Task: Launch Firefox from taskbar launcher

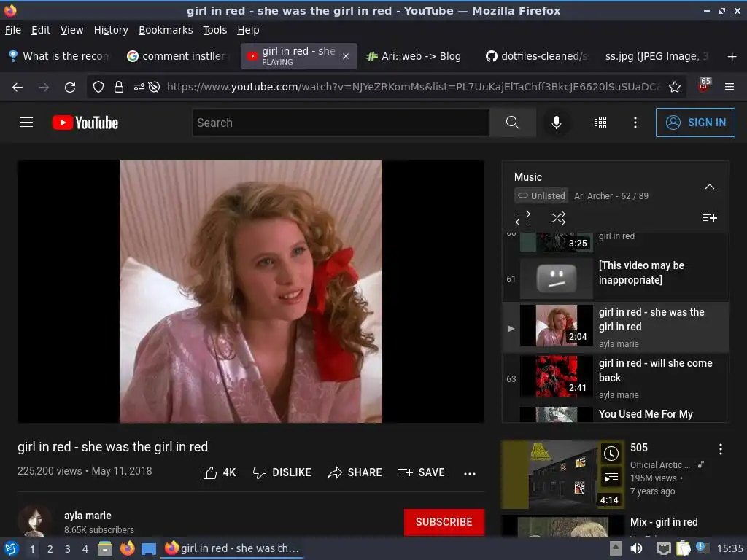Action: [127, 548]
